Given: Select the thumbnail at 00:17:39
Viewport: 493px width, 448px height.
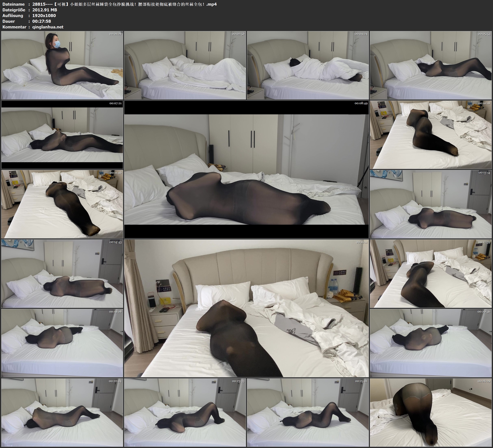Looking at the screenshot, I should pos(431,274).
